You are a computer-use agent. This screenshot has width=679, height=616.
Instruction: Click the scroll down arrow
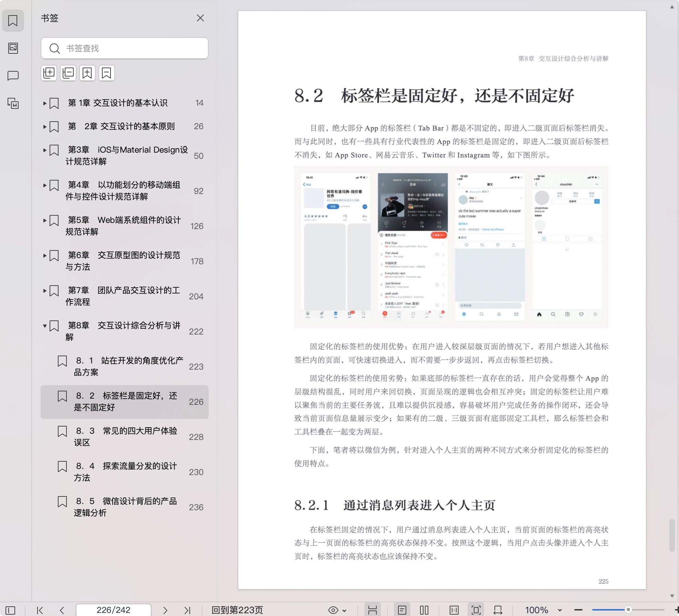click(672, 596)
